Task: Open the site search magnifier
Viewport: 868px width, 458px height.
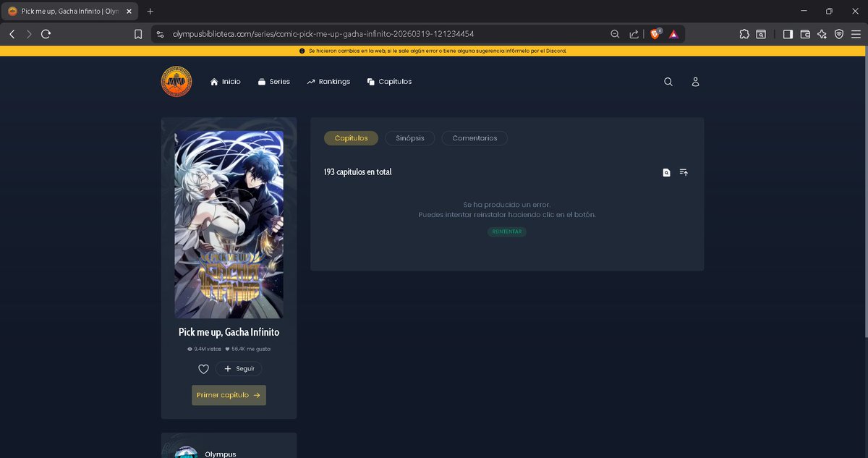Action: pos(668,82)
